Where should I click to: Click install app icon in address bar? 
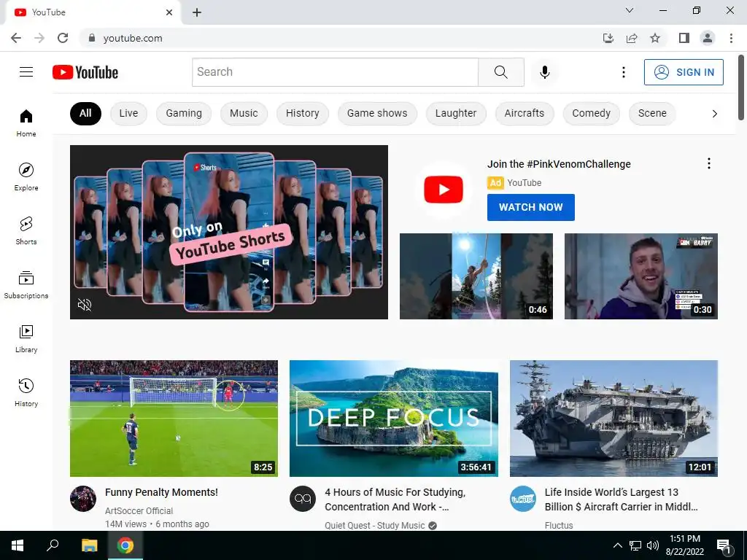point(608,38)
